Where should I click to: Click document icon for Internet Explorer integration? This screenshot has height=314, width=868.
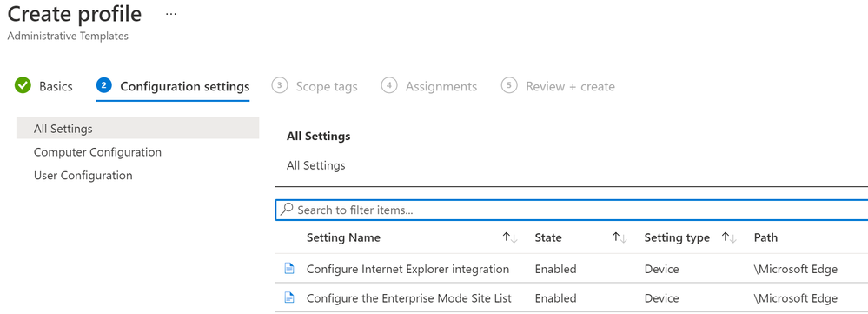[289, 269]
